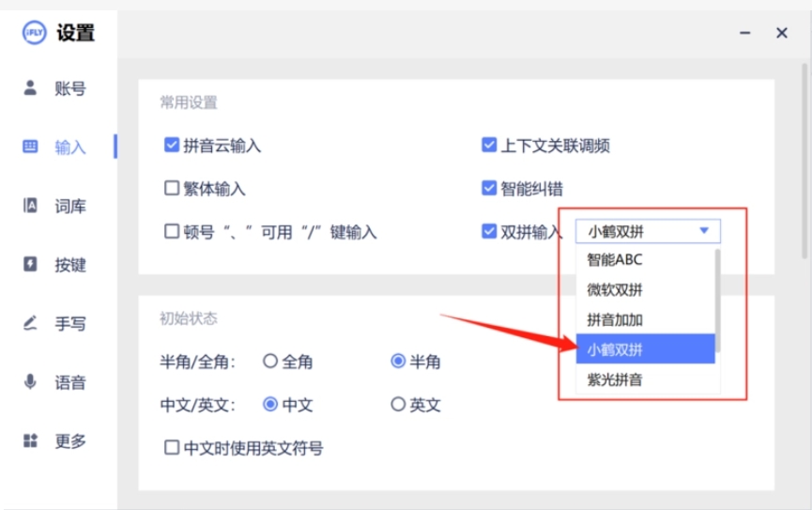Select 中文 radio button
The height and width of the screenshot is (510, 812).
click(x=270, y=404)
